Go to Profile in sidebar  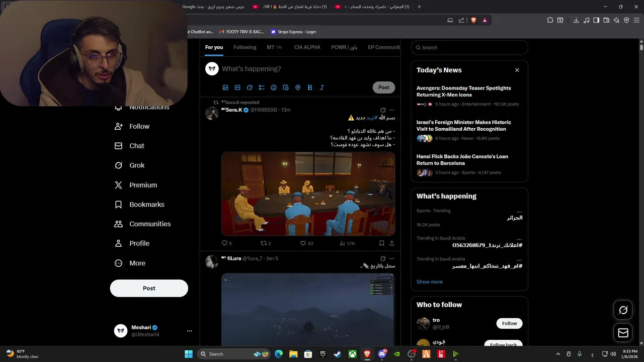(132, 243)
